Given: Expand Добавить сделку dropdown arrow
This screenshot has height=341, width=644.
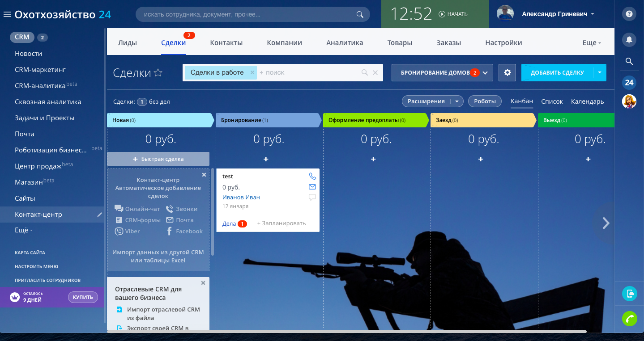Looking at the screenshot, I should [x=600, y=72].
